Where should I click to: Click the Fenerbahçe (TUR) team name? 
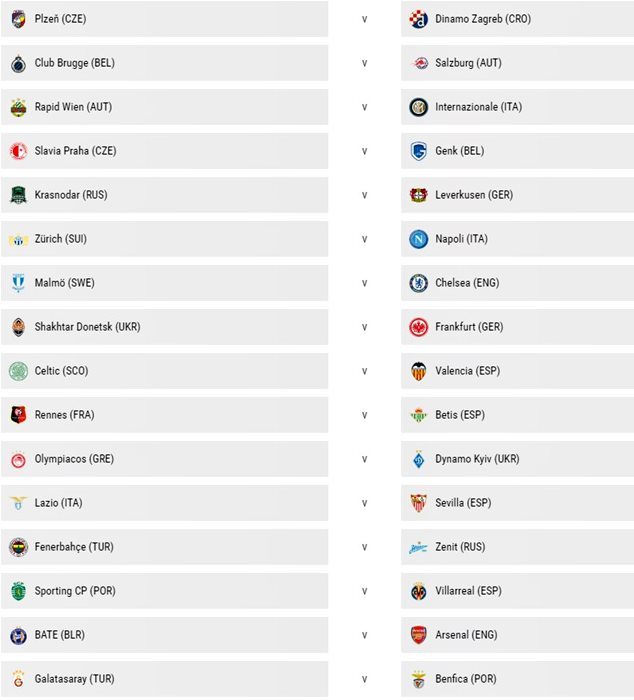point(74,547)
